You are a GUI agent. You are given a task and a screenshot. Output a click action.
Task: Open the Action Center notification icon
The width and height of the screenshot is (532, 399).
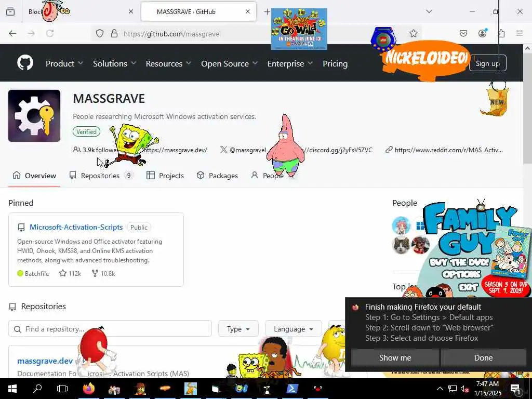pos(515,389)
